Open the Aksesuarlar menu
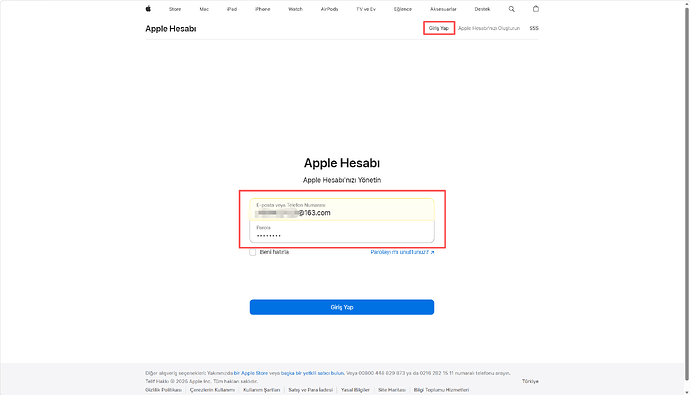The image size is (690, 395). click(x=443, y=9)
